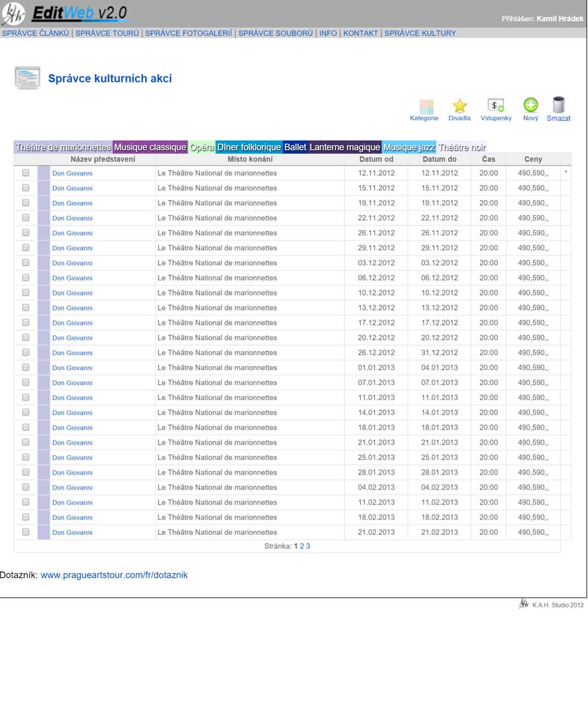
Task: Select the checkbox for the 26.12.2012 row
Action: point(26,353)
